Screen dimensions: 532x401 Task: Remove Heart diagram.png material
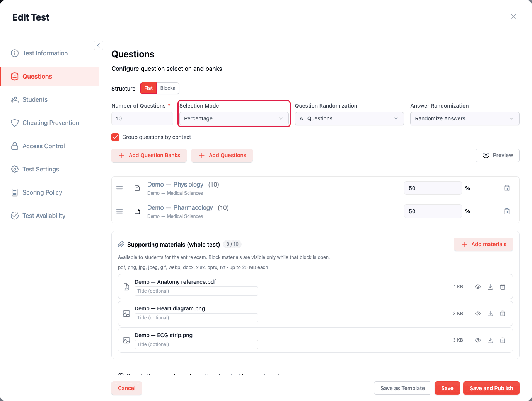pos(503,314)
